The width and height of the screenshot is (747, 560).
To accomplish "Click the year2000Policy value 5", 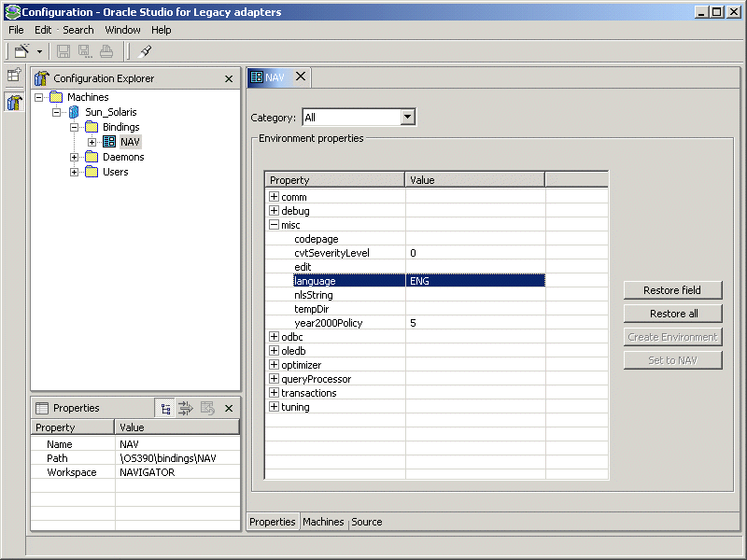I will 475,323.
